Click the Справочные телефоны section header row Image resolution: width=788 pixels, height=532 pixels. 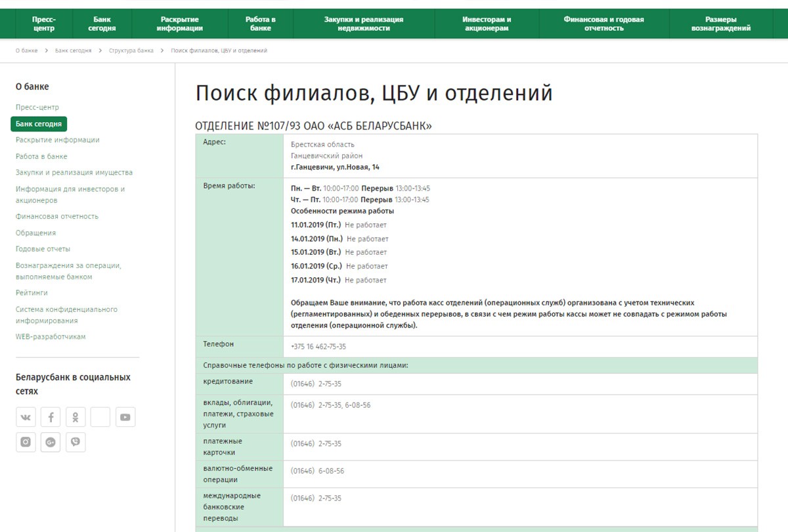pos(477,365)
